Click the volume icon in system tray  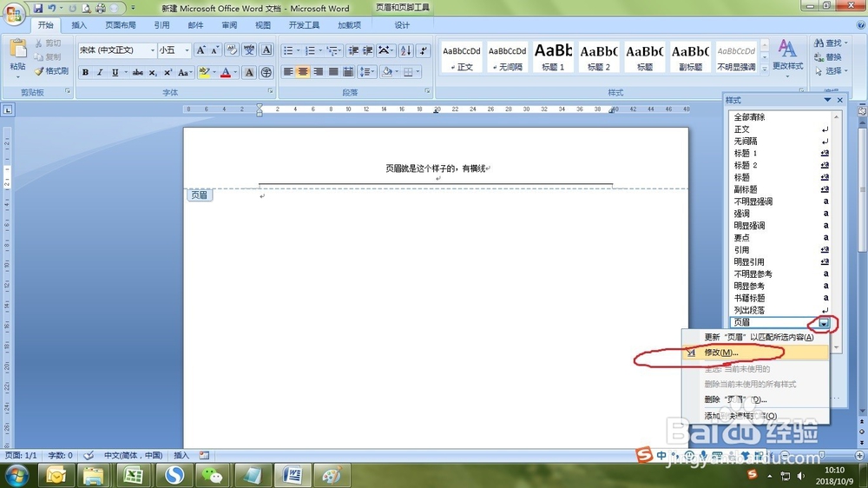tap(801, 475)
